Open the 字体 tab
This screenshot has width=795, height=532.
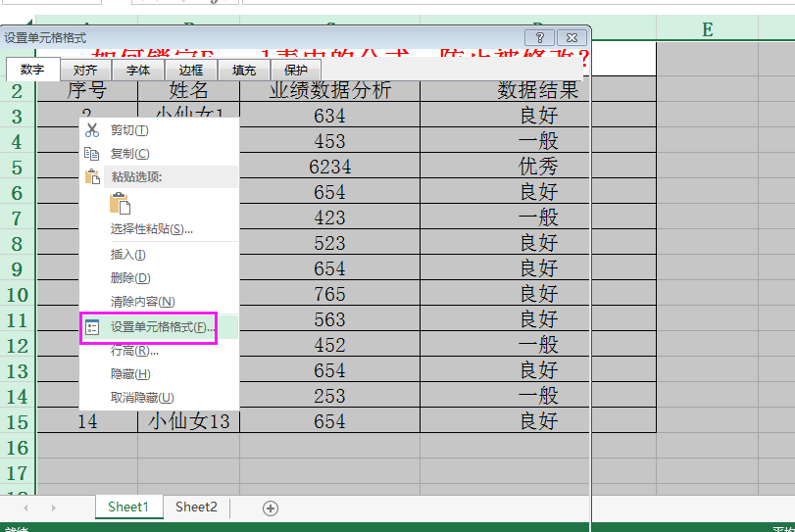pos(138,70)
